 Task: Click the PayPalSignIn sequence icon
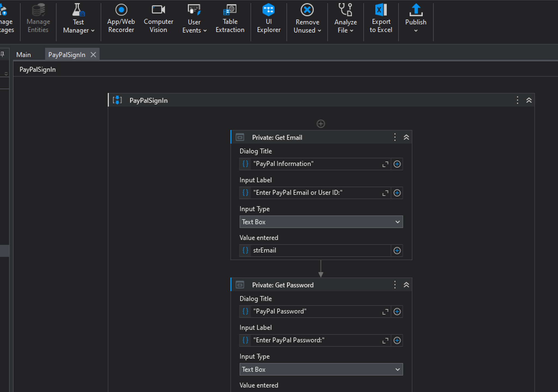[117, 100]
